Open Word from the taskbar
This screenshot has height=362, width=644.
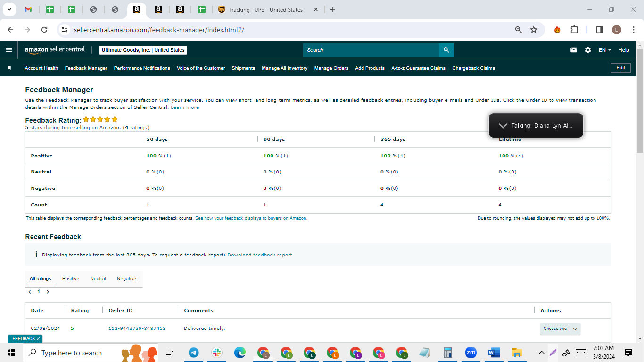pos(494,353)
